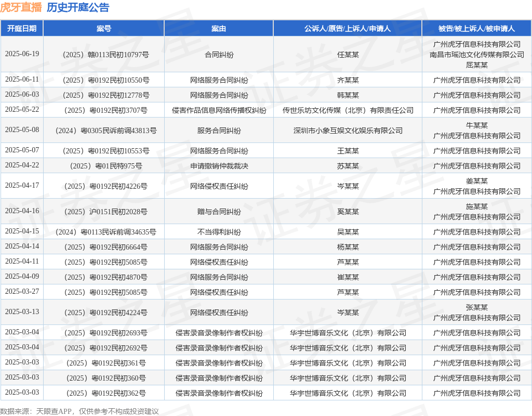This screenshot has height=416, width=532.
Task: Select 侵害作品信息网络传播权纠纷 cell
Action: pyautogui.click(x=219, y=110)
